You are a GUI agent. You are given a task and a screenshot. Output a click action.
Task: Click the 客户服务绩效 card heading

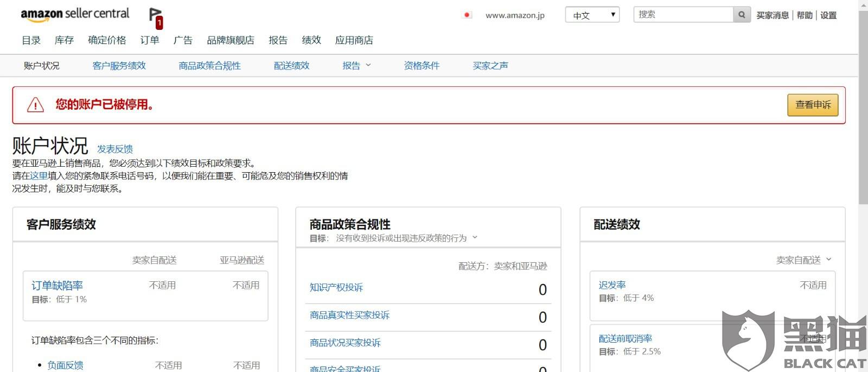[x=61, y=224]
